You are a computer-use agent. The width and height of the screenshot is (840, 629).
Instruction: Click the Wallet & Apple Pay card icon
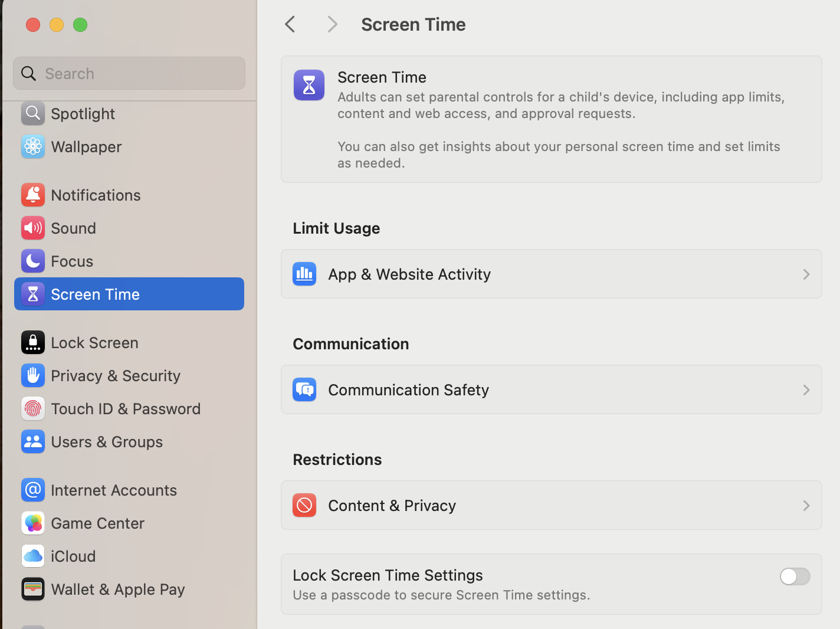(x=33, y=589)
